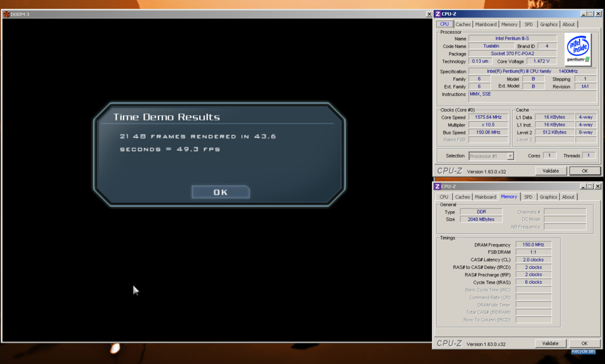Click the CAS# Latency value '2.0 clocks'
This screenshot has width=605, height=364.
[534, 260]
